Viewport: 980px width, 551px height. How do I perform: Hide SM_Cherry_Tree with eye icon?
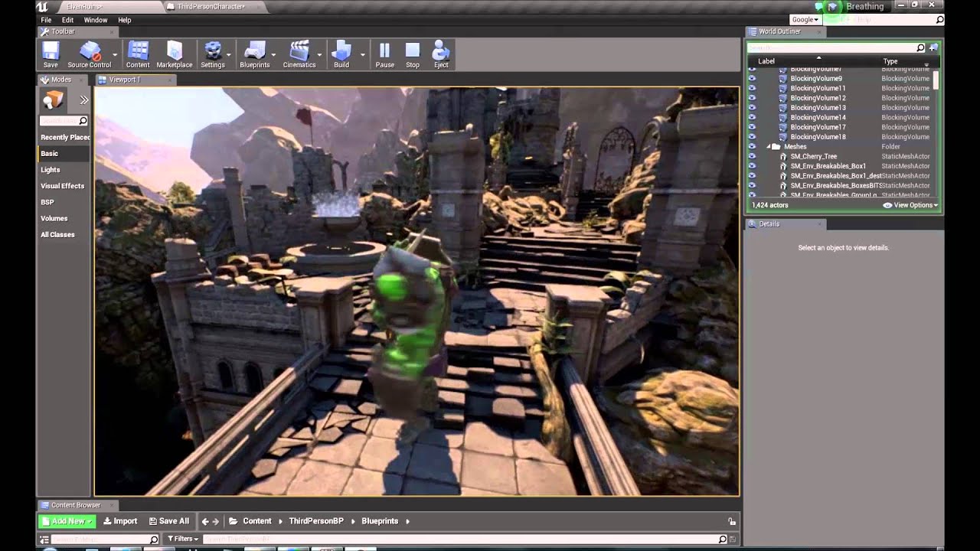[x=752, y=156]
